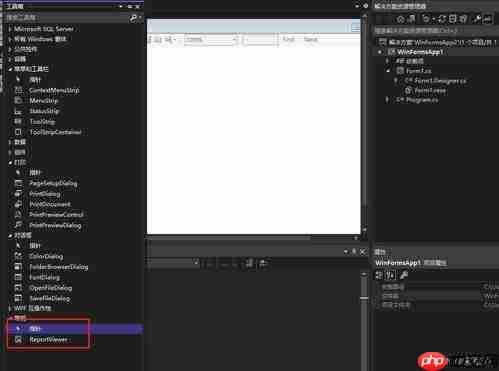Click Find in the ReportViewer toolbar
The height and width of the screenshot is (371, 499).
point(288,39)
